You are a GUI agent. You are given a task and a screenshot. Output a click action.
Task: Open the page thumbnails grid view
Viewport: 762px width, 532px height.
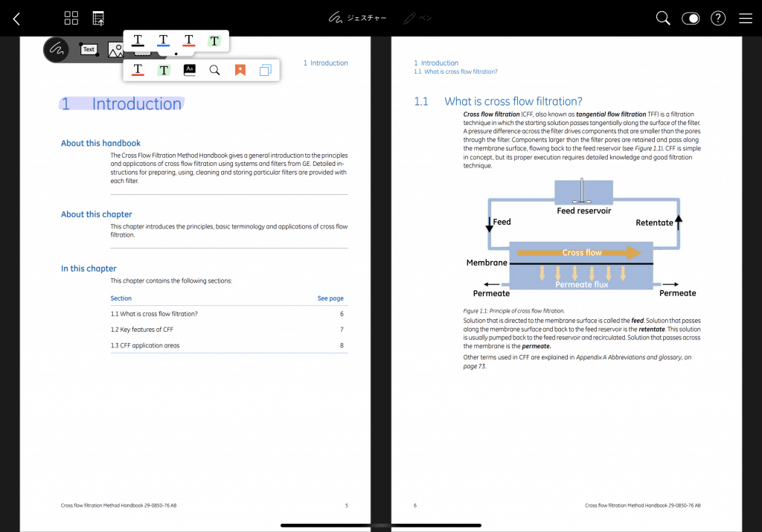pos(71,18)
